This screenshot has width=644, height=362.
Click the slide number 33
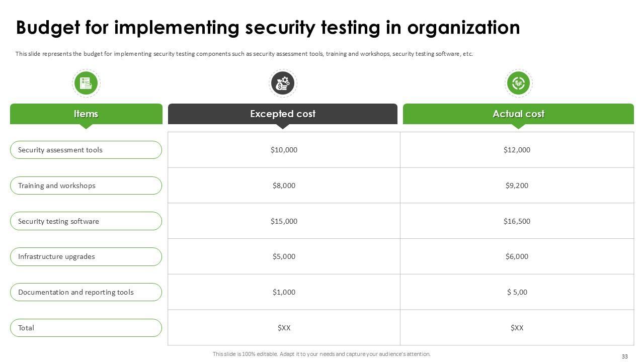click(x=625, y=356)
